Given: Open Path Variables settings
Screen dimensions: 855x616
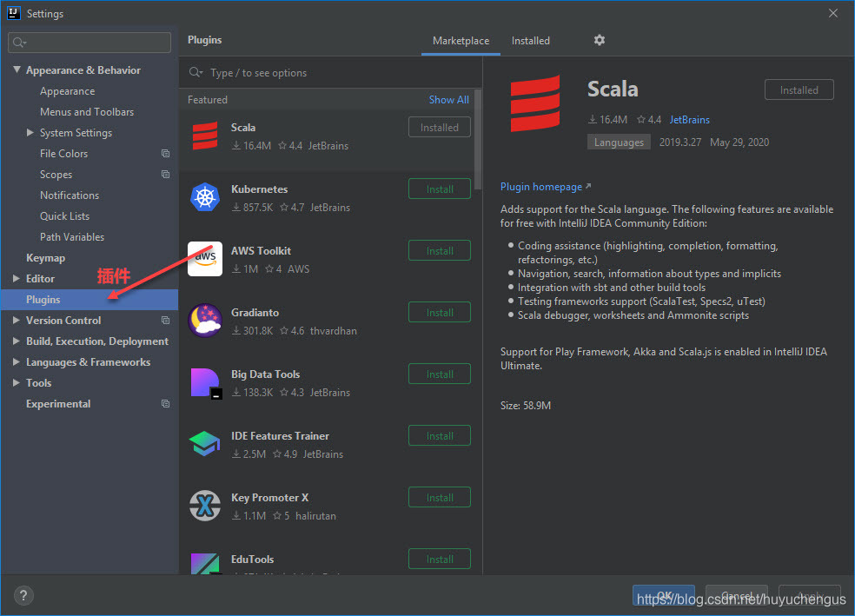Looking at the screenshot, I should click(72, 237).
